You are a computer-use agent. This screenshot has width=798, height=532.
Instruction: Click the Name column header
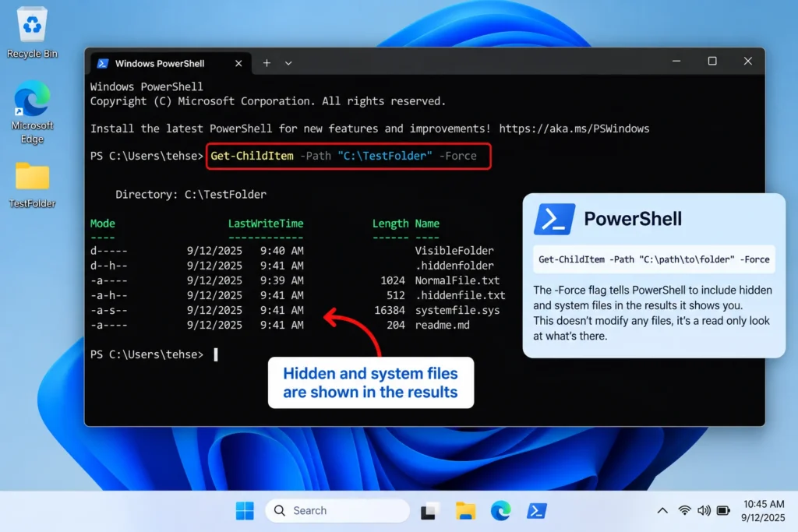tap(427, 224)
